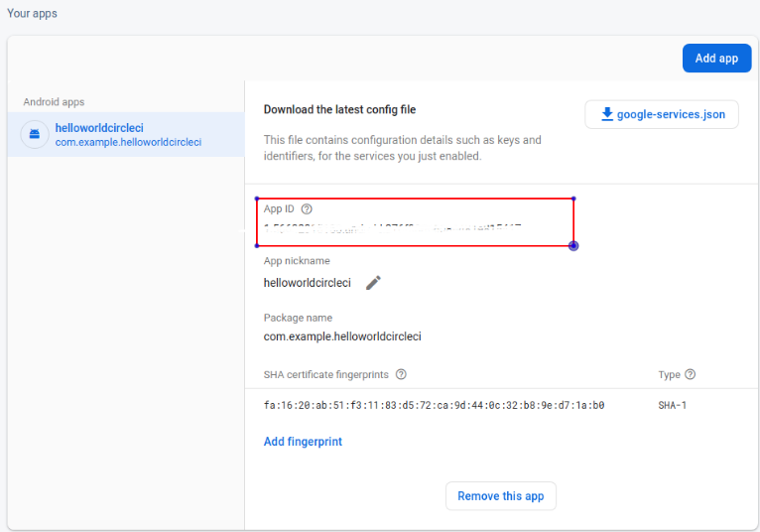Click the obscured App ID value
Screen dimensions: 760x532
[x=392, y=228]
